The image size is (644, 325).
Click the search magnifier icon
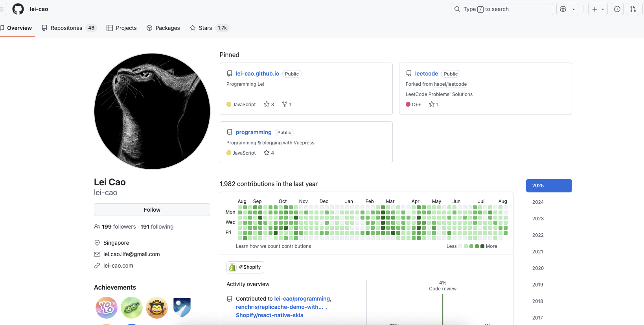pos(457,9)
